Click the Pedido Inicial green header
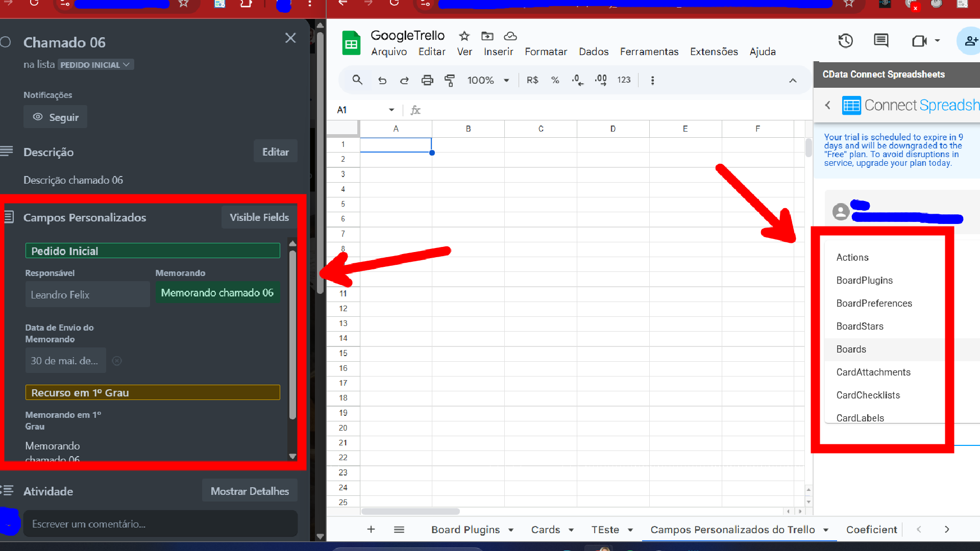Image resolution: width=980 pixels, height=551 pixels. coord(153,251)
